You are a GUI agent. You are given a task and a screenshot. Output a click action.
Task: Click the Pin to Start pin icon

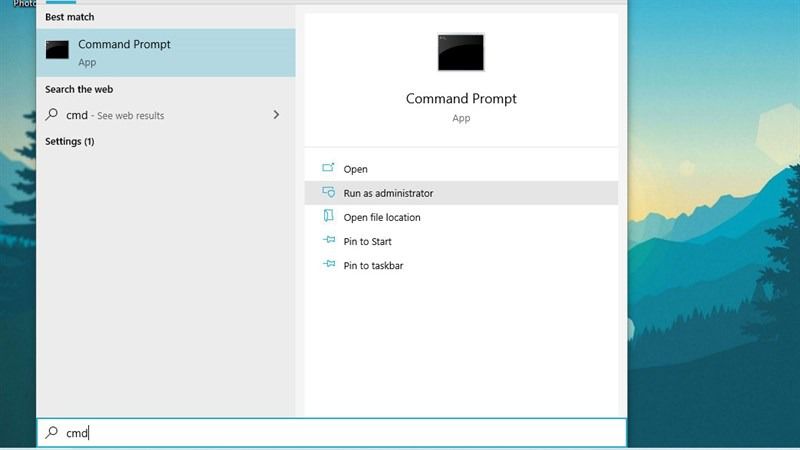(x=329, y=240)
